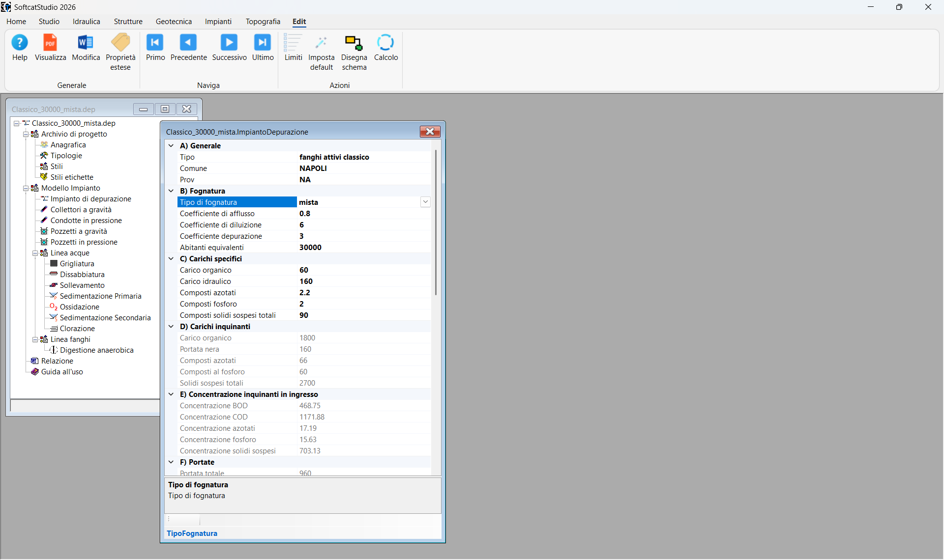Select Dissabbiatura node
Viewport: 944px width, 560px height.
click(82, 275)
